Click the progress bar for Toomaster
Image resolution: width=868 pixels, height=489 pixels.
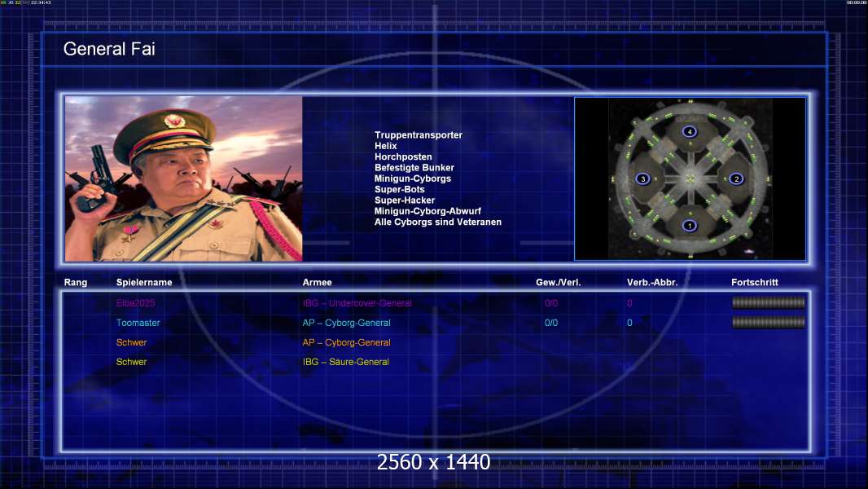click(769, 322)
